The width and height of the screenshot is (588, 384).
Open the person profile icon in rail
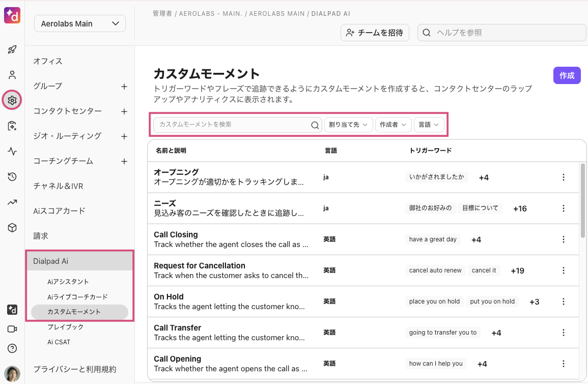click(12, 75)
